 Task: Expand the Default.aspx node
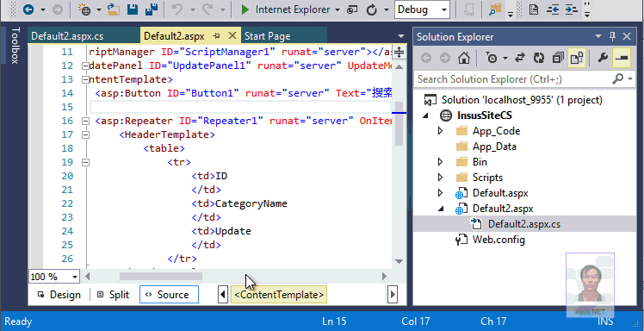441,193
